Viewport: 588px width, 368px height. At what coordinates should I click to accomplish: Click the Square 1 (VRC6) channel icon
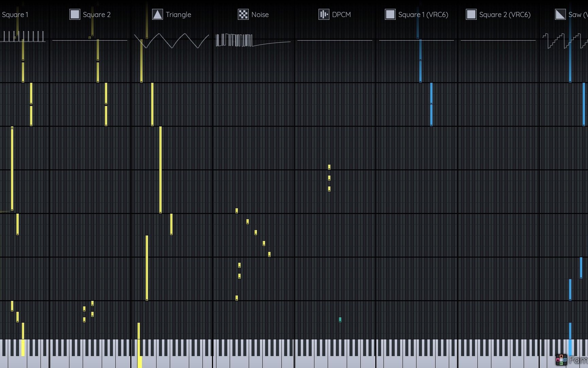tap(390, 14)
